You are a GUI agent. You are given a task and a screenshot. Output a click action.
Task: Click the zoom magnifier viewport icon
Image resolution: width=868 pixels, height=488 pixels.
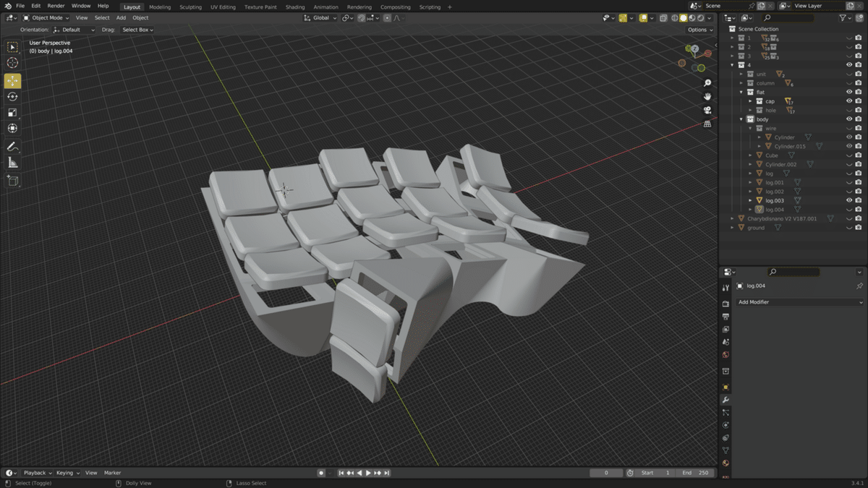click(x=707, y=83)
